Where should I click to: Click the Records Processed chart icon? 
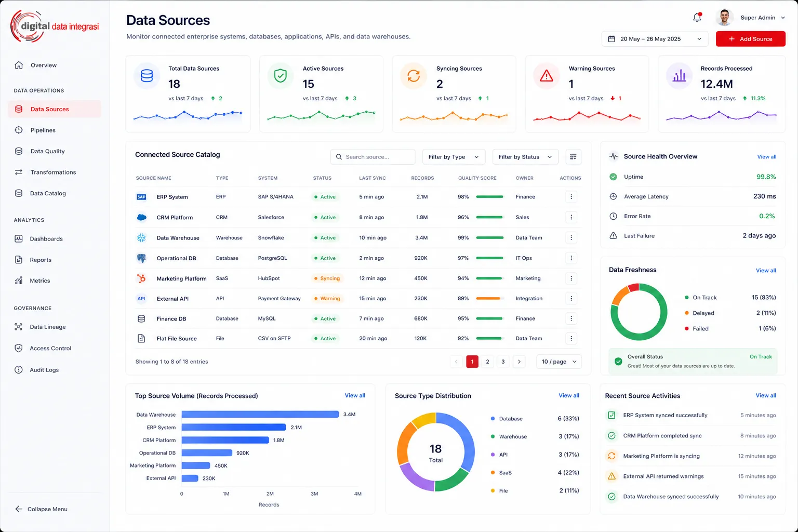(679, 76)
